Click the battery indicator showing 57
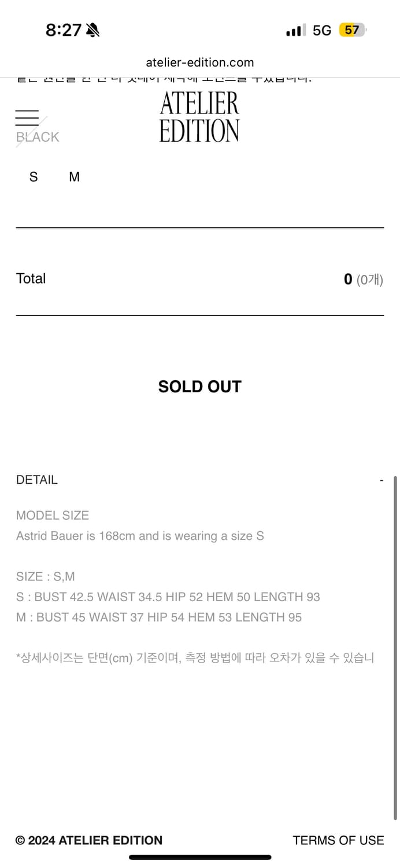 point(352,30)
